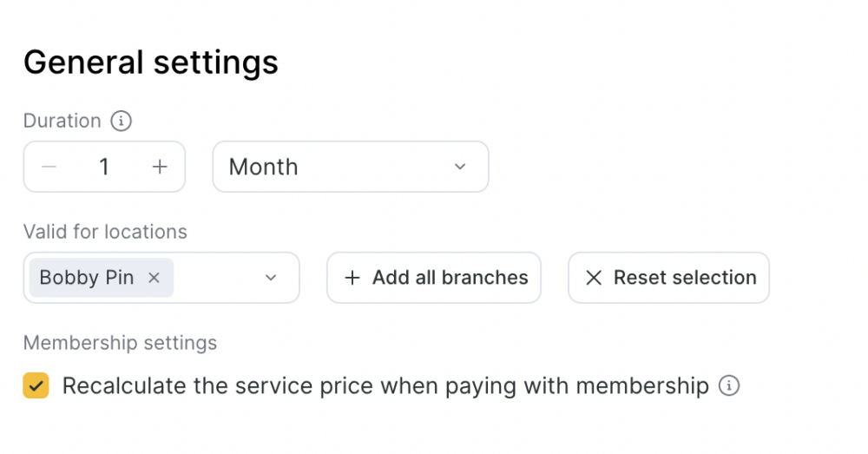868x454 pixels.
Task: Select the Bobby Pin location chip
Action: [x=102, y=278]
